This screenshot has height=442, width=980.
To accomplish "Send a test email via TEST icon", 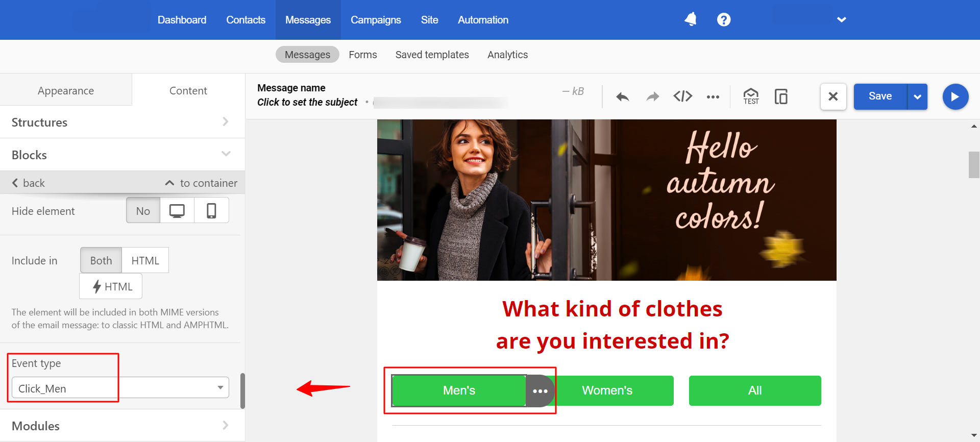I will click(x=751, y=96).
